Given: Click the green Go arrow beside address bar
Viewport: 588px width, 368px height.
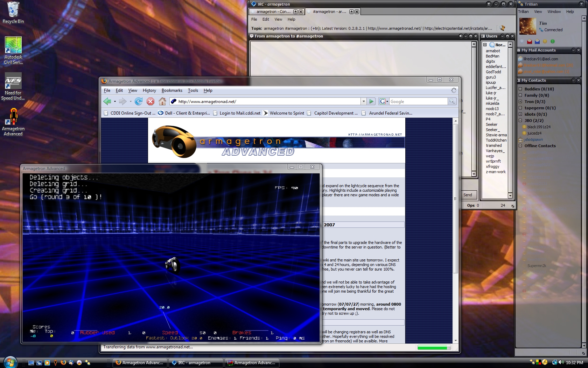Looking at the screenshot, I should 371,102.
